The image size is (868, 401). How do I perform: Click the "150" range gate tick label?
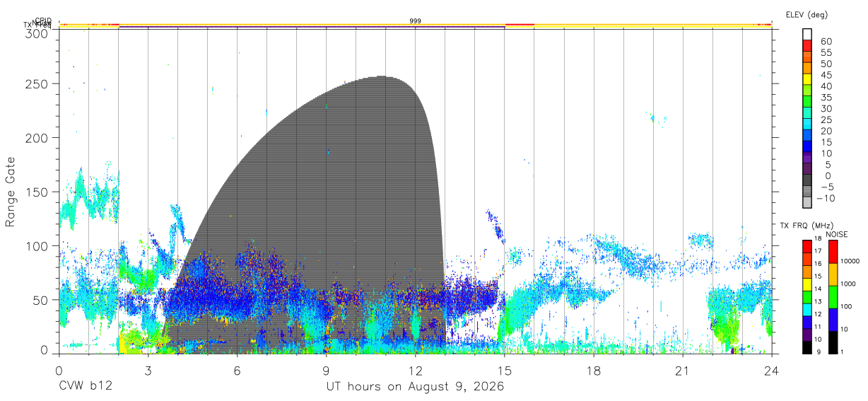[37, 192]
